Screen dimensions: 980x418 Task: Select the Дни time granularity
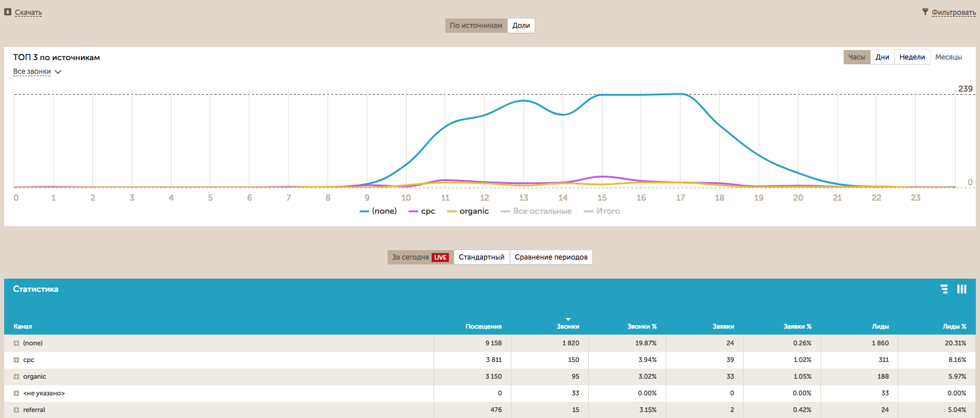click(x=882, y=57)
